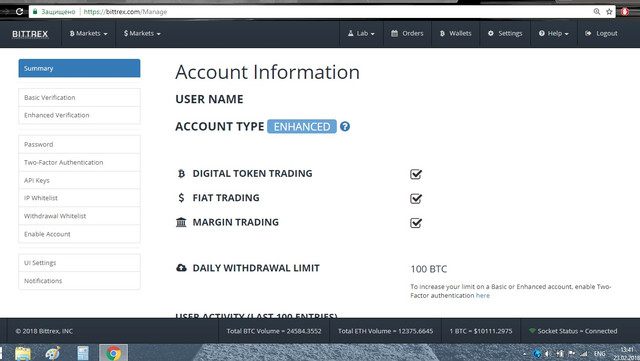Screen dimensions: 640x361
Task: Open Enhanced Verification
Action: point(79,115)
